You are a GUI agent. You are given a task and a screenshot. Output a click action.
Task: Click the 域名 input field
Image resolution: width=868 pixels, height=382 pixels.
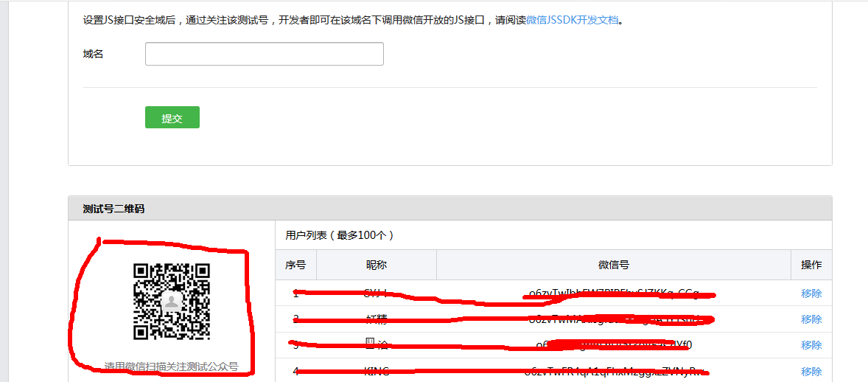(x=264, y=54)
